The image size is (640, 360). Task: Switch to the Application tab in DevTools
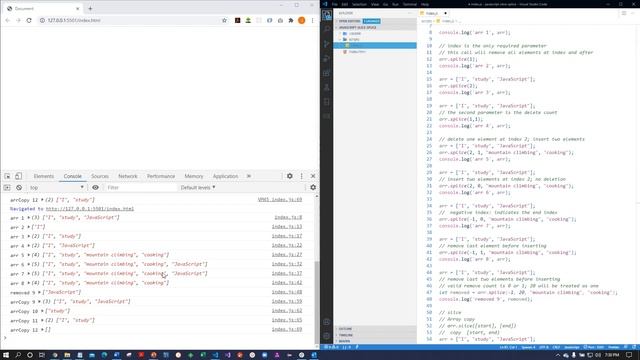click(x=225, y=176)
